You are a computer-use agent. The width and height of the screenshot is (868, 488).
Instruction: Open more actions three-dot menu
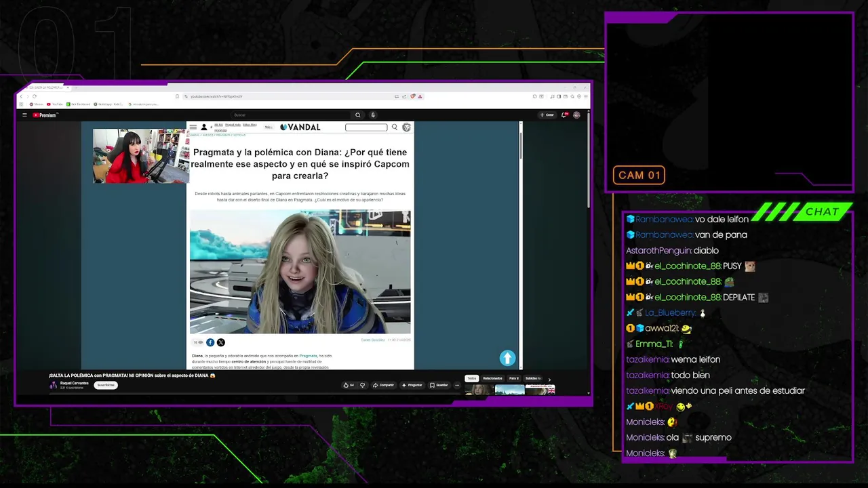pos(457,385)
